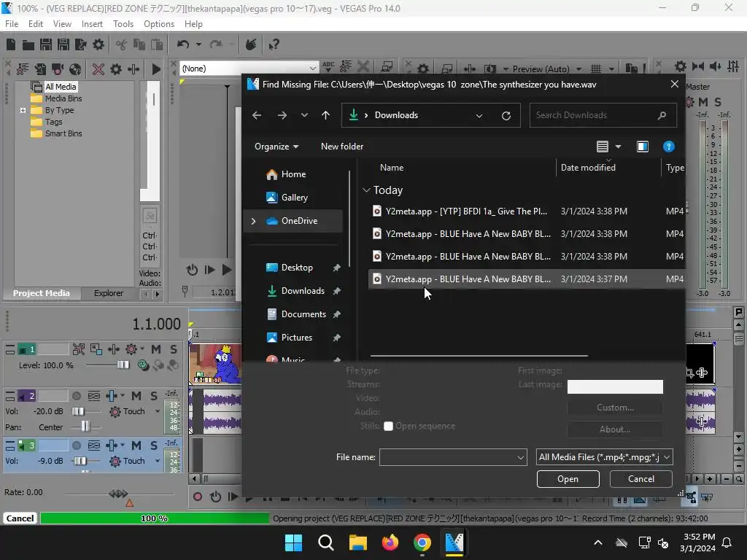Open File Explorer from taskbar
This screenshot has height=560, width=747.
tap(357, 542)
